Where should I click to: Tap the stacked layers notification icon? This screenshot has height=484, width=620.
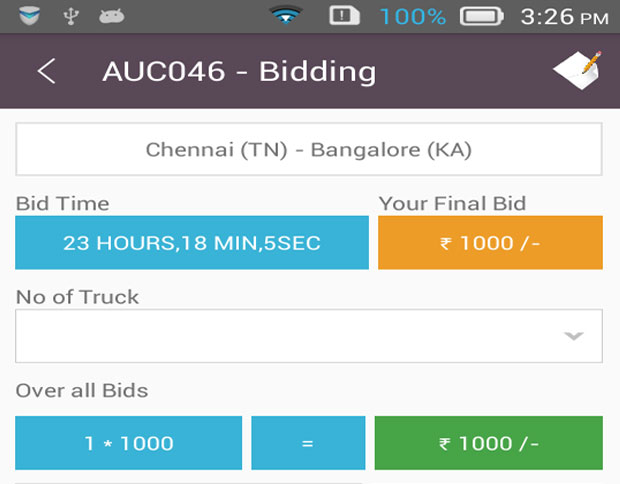(x=27, y=16)
